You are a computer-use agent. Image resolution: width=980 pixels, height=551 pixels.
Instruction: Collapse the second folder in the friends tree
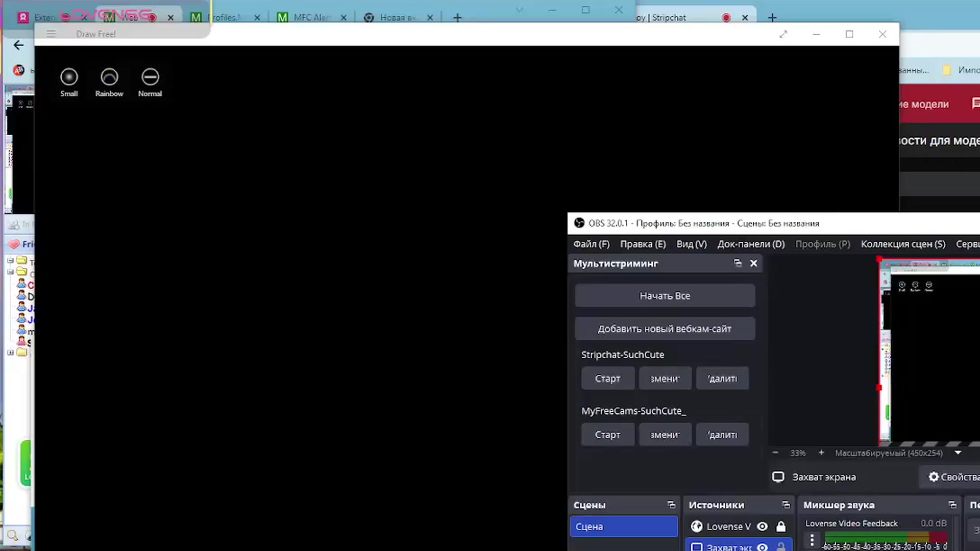pyautogui.click(x=10, y=272)
